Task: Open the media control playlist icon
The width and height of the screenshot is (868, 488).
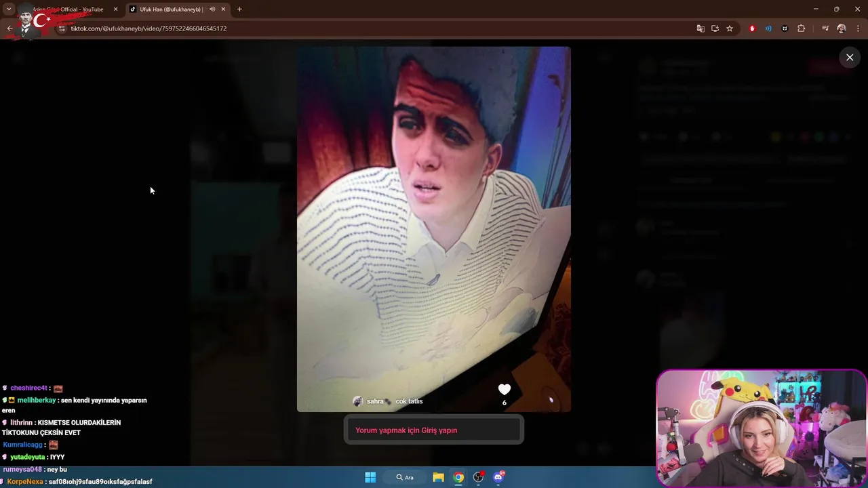Action: pyautogui.click(x=825, y=28)
